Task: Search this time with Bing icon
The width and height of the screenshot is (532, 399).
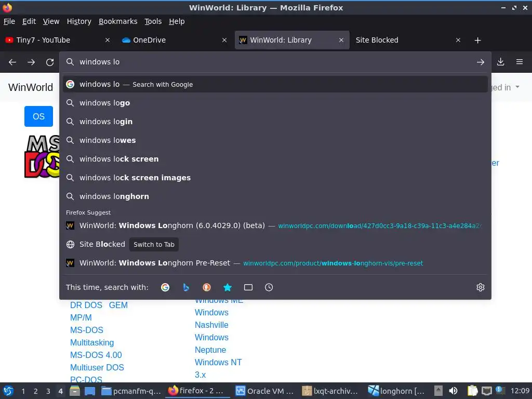Action: (186, 287)
